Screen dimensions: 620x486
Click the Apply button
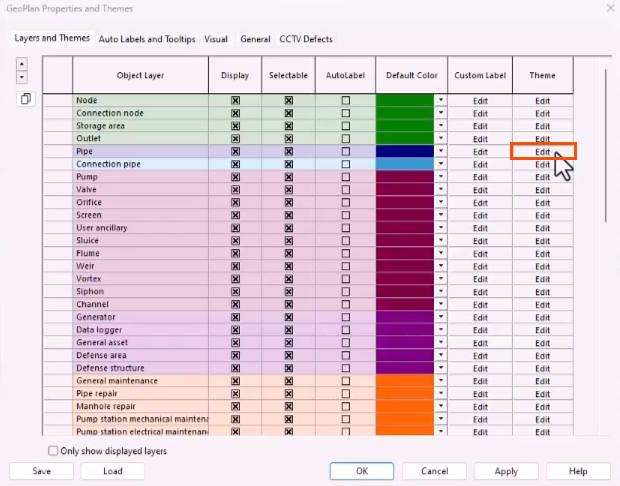(506, 471)
